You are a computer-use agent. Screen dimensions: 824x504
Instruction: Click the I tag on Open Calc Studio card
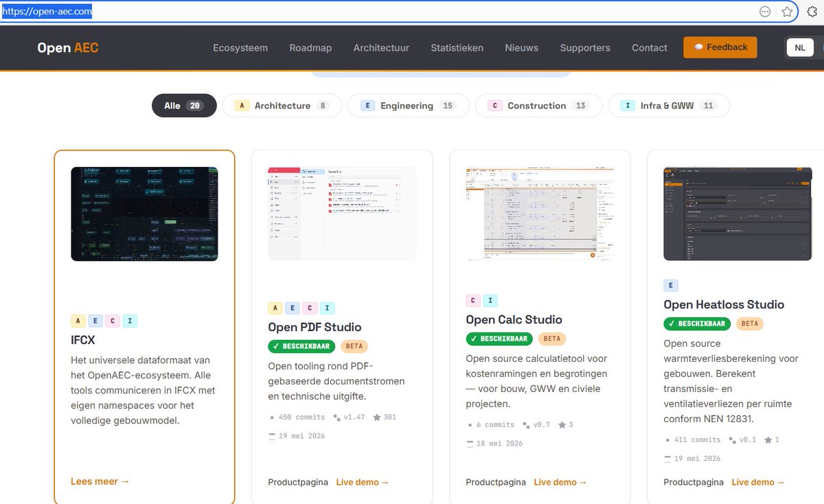(490, 300)
